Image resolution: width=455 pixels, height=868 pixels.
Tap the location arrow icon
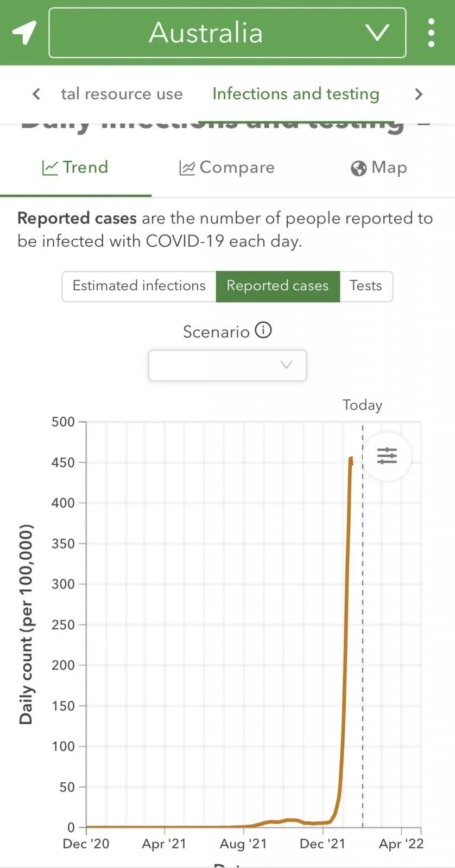coord(24,33)
